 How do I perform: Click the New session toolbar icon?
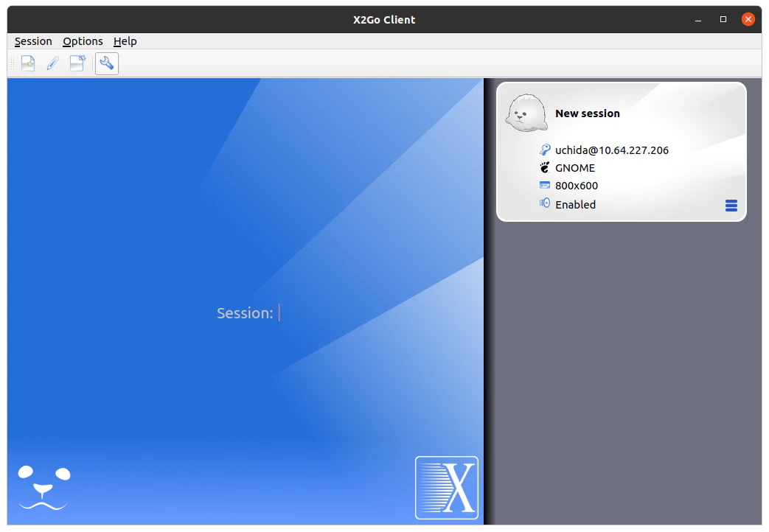pyautogui.click(x=28, y=63)
